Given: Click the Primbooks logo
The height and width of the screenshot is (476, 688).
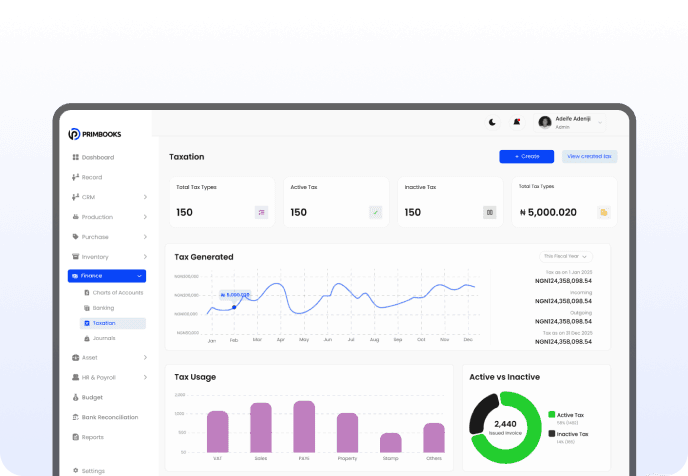Looking at the screenshot, I should click(x=95, y=134).
